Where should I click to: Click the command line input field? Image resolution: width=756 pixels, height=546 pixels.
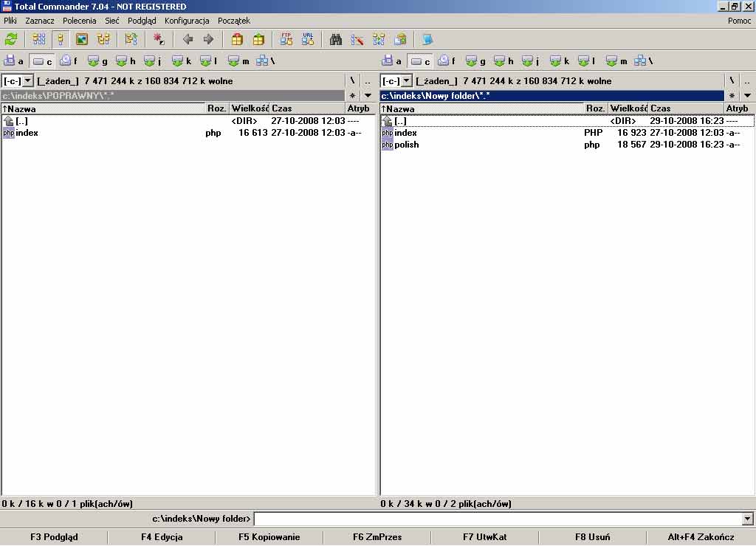498,519
